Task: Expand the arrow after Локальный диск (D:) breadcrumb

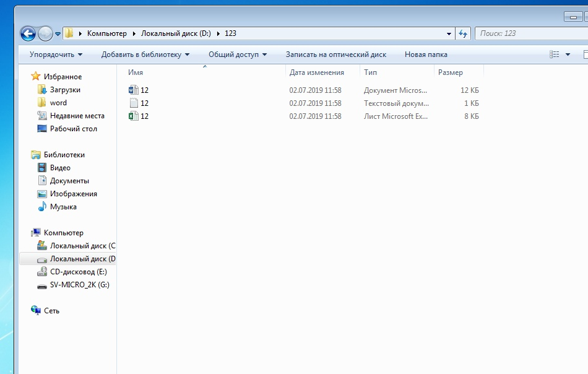Action: click(x=218, y=33)
